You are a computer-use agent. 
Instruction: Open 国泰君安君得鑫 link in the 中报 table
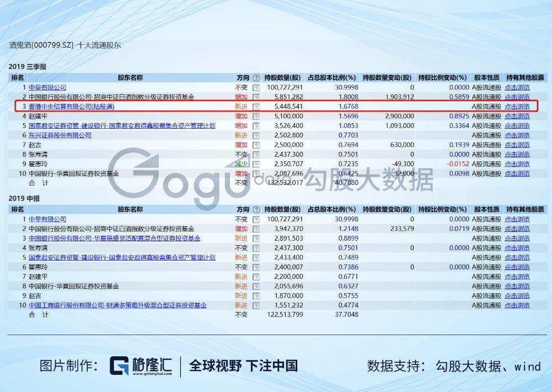tap(122, 258)
